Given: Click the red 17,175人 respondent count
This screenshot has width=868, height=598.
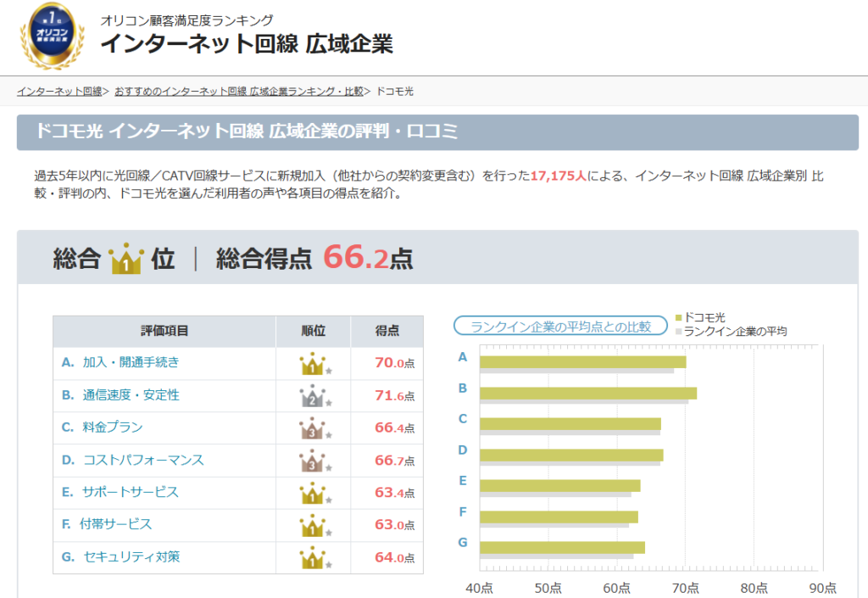Looking at the screenshot, I should tap(558, 176).
